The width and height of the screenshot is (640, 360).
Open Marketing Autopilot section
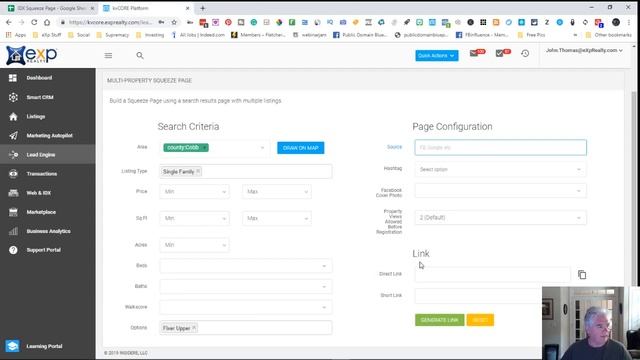point(49,136)
